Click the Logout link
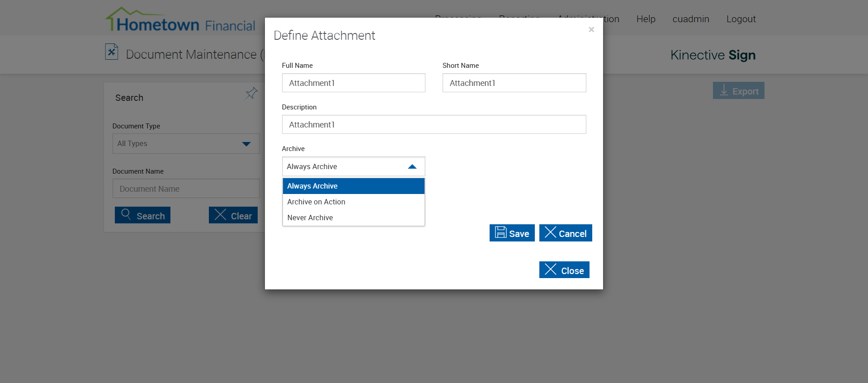 741,19
